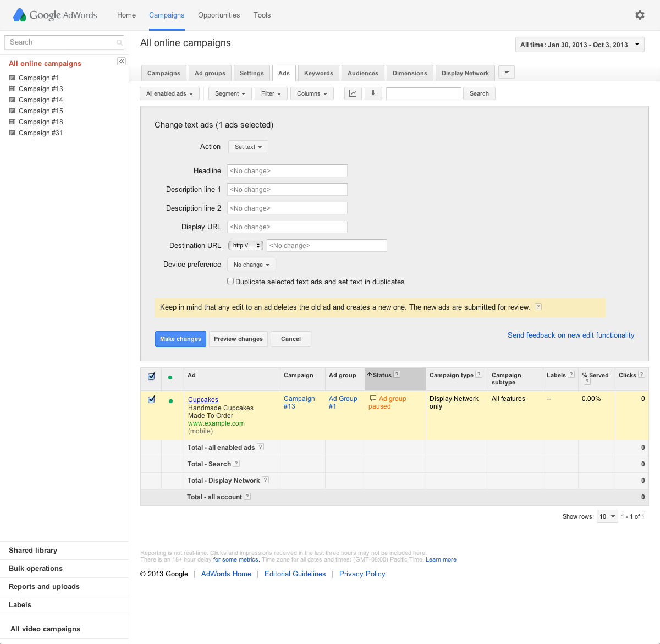Click help icon beside Clicks header
This screenshot has height=644, width=660.
pos(642,375)
